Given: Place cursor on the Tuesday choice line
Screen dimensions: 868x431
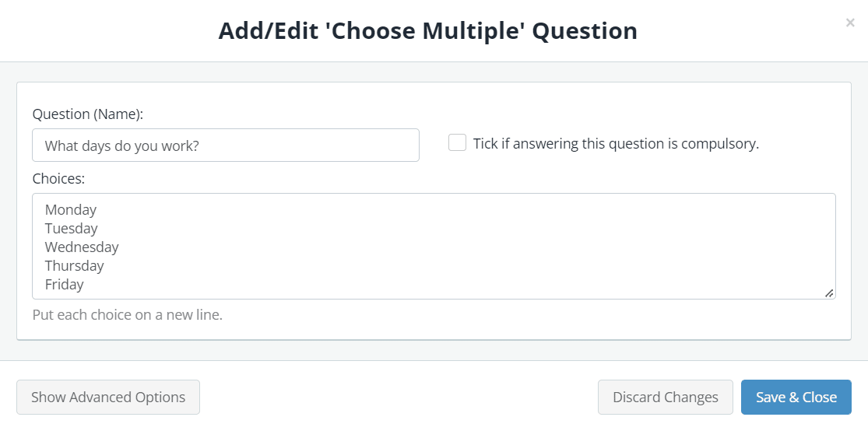Looking at the screenshot, I should tap(72, 229).
